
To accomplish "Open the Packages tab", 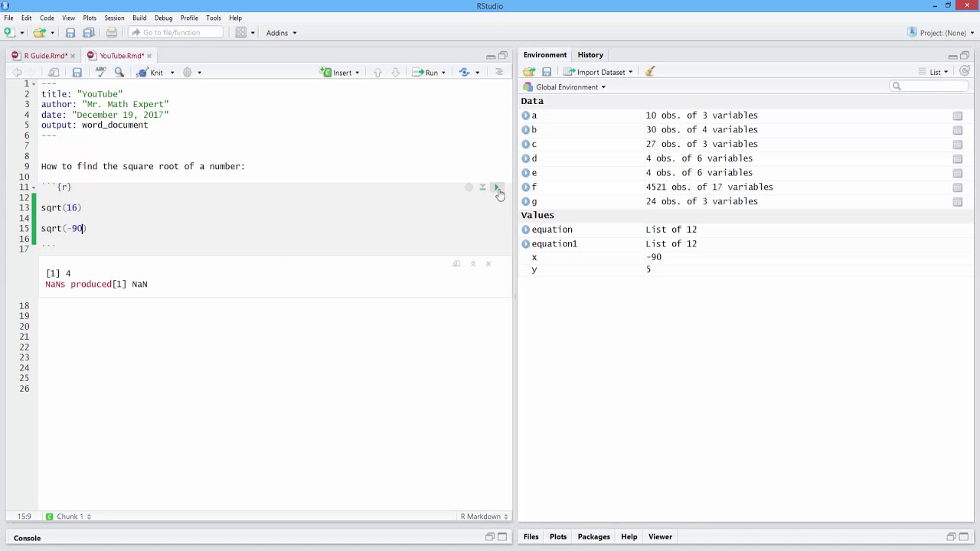I will click(593, 537).
